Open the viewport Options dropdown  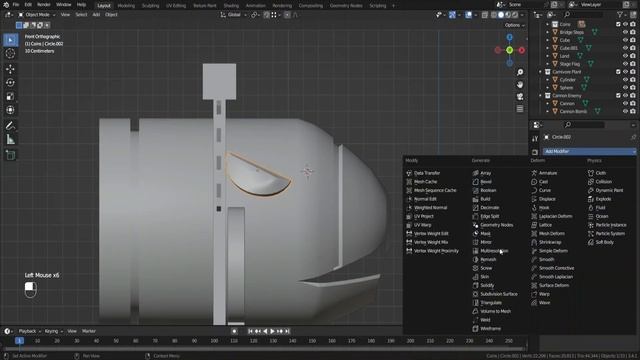(x=514, y=25)
